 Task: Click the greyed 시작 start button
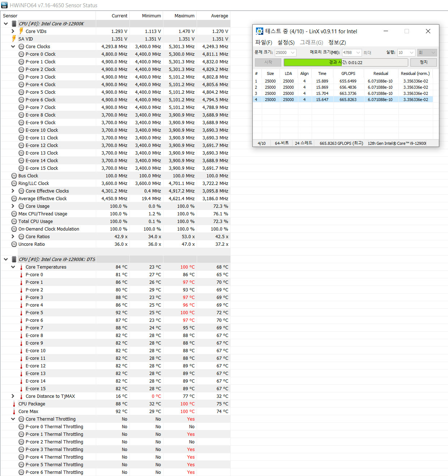pyautogui.click(x=268, y=62)
